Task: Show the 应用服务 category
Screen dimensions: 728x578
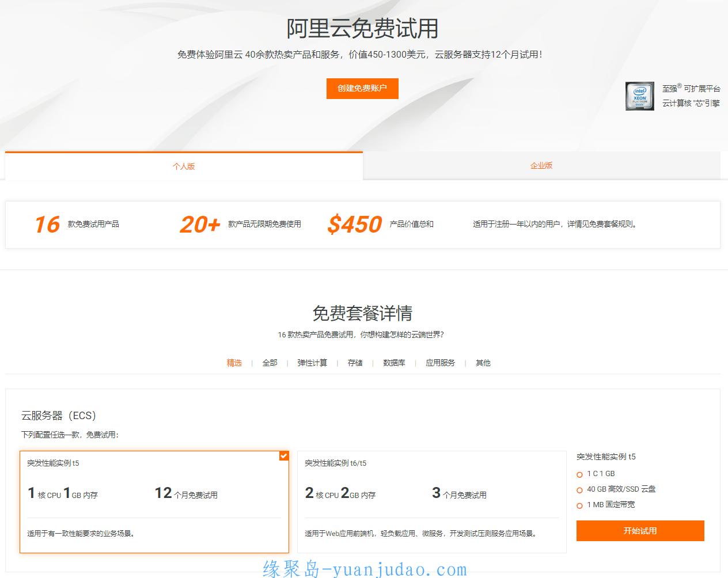Action: coord(441,363)
